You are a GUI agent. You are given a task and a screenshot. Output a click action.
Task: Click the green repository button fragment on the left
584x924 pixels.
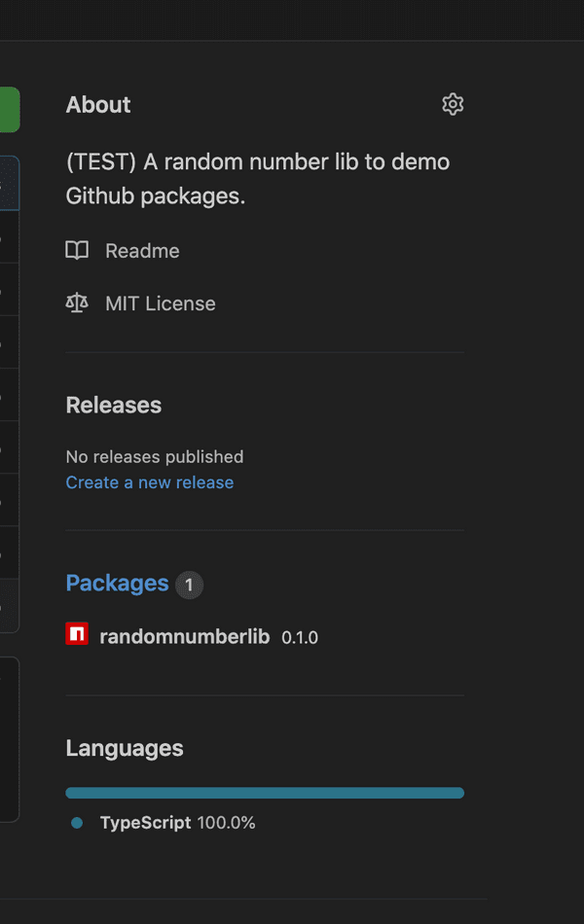point(10,109)
